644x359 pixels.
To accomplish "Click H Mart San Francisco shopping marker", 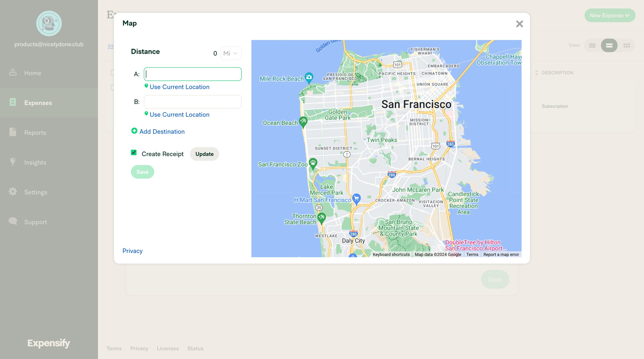I will coord(356,199).
